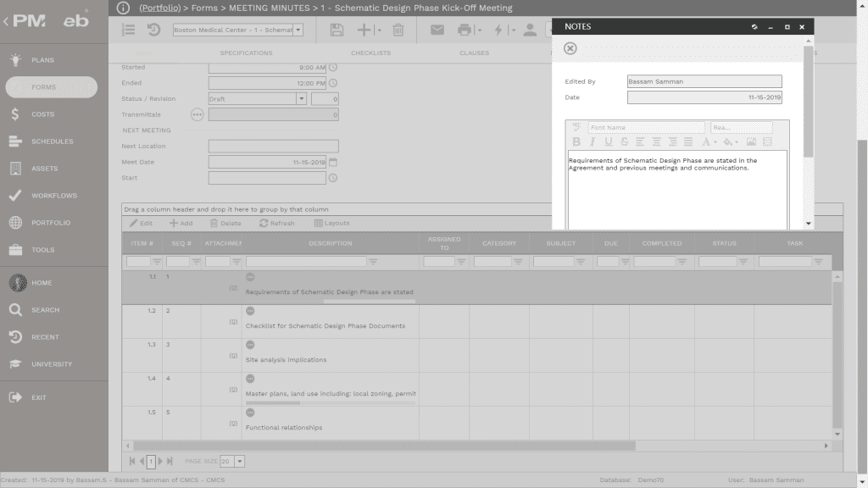
Task: Switch to the Checklists tab
Action: click(371, 53)
